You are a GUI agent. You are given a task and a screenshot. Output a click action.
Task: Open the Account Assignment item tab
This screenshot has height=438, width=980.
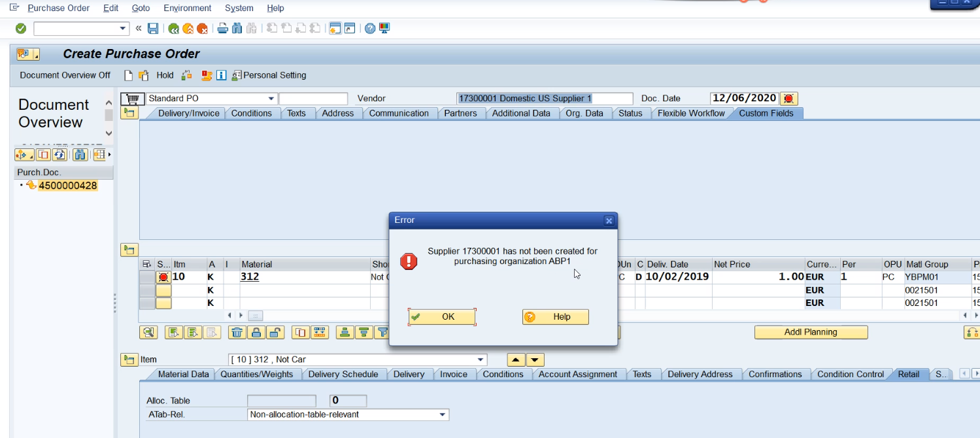point(577,374)
